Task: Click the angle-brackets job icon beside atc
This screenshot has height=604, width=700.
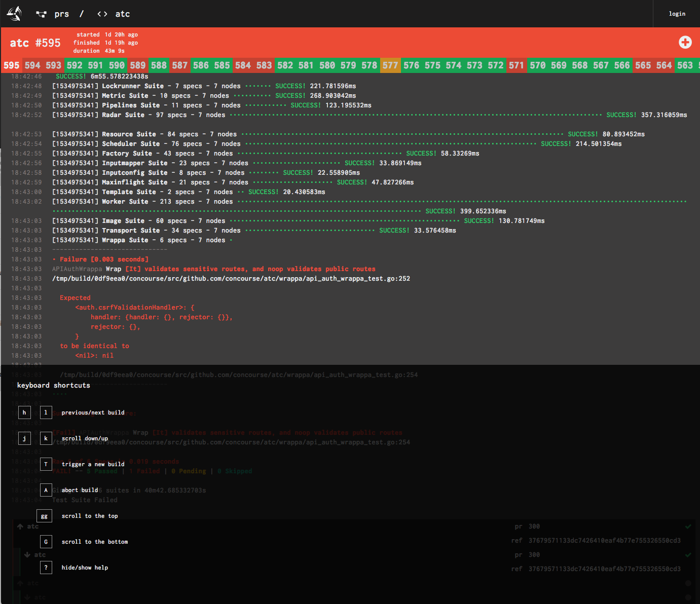Action: tap(102, 14)
